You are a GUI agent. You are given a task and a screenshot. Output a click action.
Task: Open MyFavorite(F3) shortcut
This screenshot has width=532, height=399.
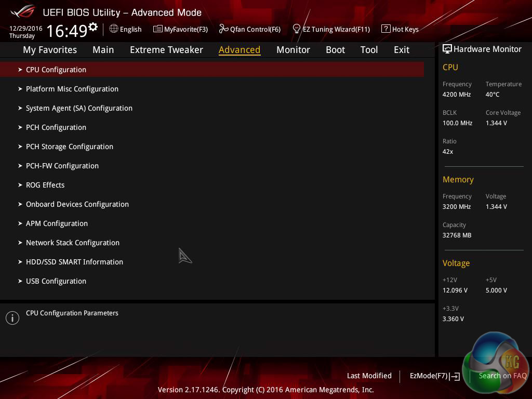coord(180,29)
